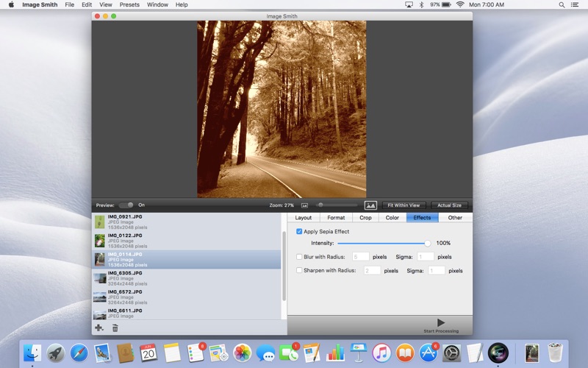The image size is (588, 368).
Task: Open the Presets menu
Action: (129, 5)
